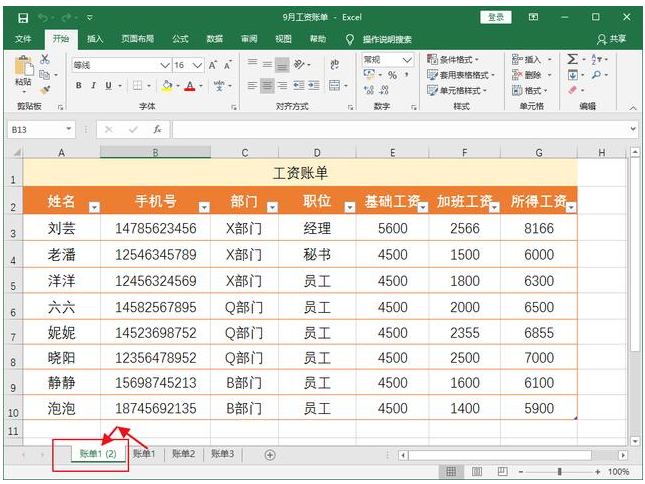
Task: Add a new sheet with plus icon
Action: [269, 454]
